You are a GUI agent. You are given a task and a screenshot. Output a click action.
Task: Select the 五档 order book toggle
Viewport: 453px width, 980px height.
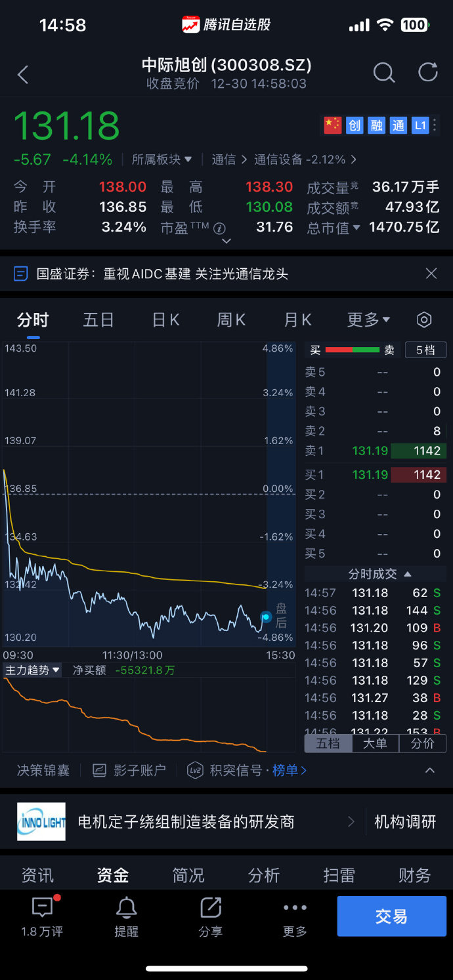pyautogui.click(x=328, y=743)
